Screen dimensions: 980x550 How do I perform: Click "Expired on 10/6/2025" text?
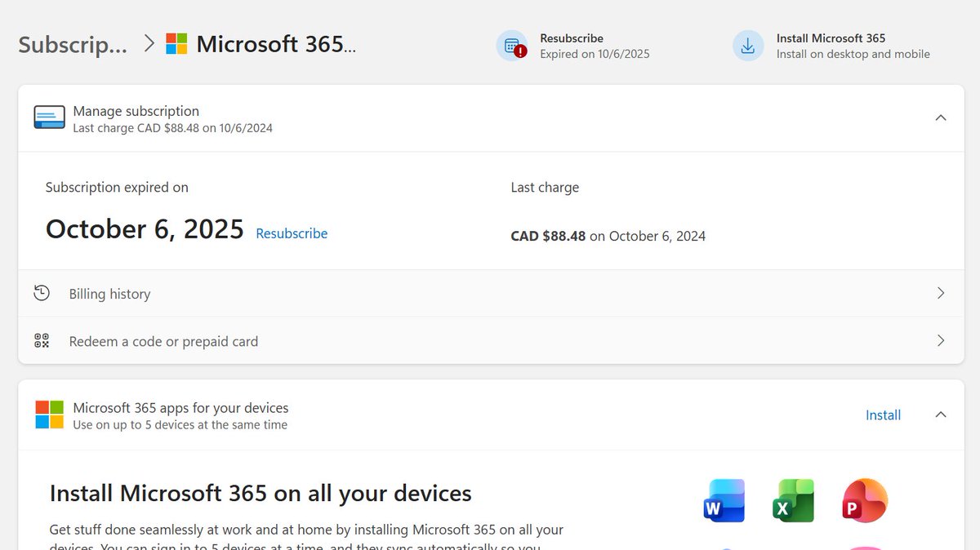(x=595, y=54)
